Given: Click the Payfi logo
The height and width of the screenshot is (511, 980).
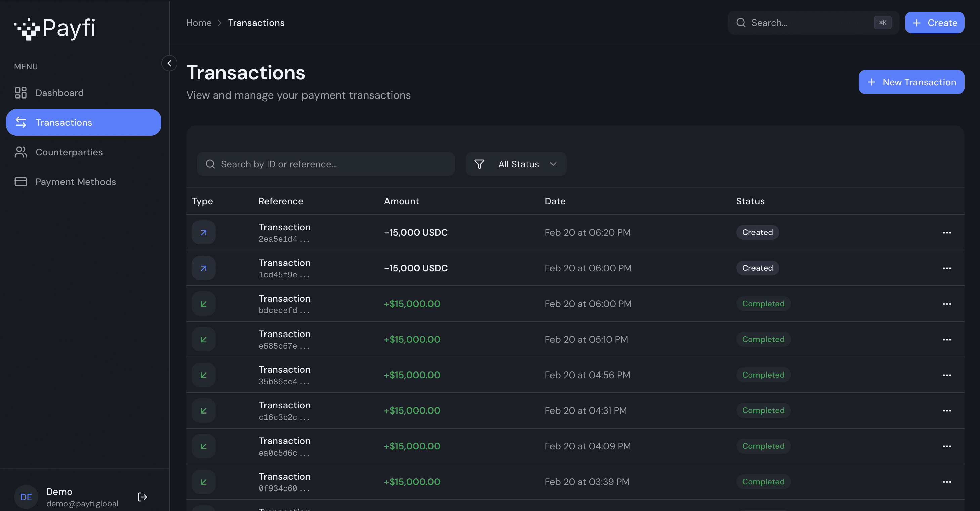Looking at the screenshot, I should [x=55, y=28].
